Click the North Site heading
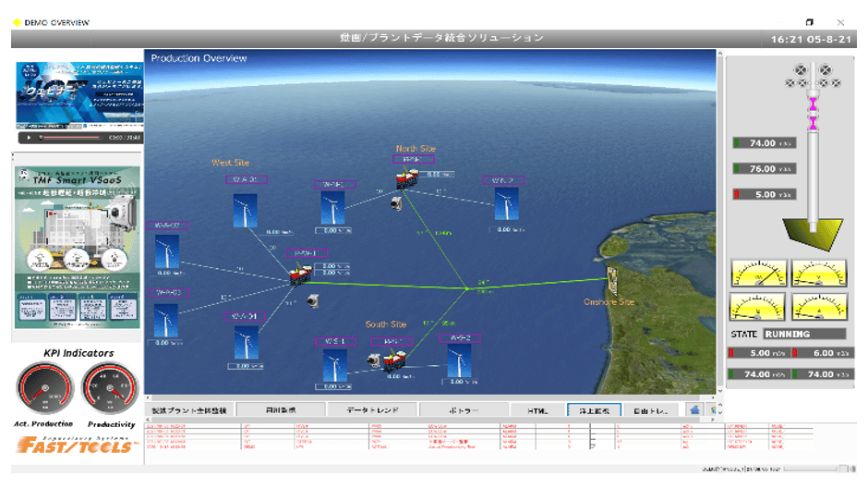 (416, 149)
